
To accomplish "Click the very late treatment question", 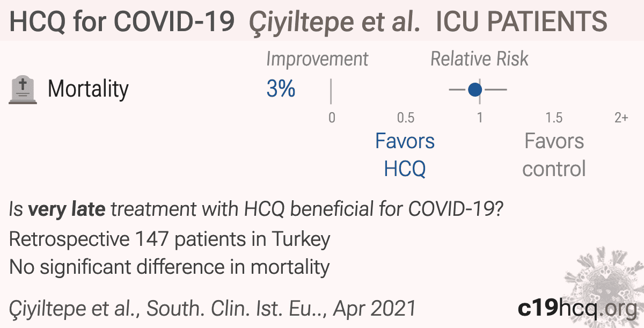I will click(x=255, y=210).
